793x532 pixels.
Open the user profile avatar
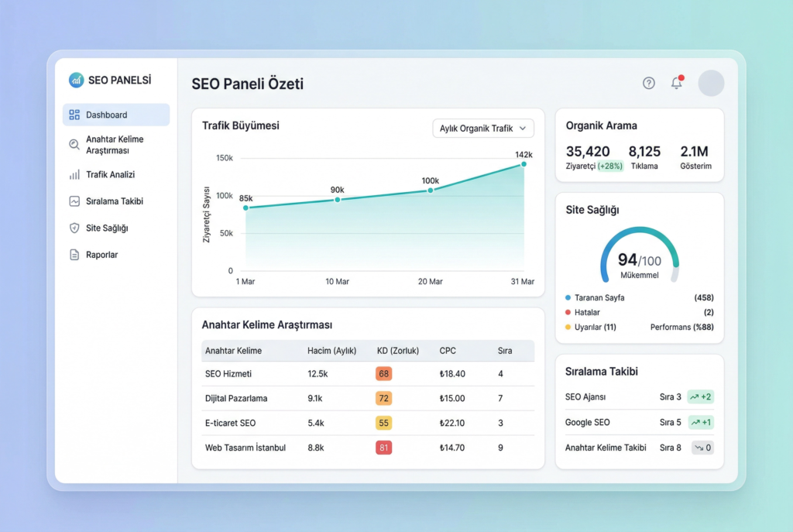click(711, 84)
